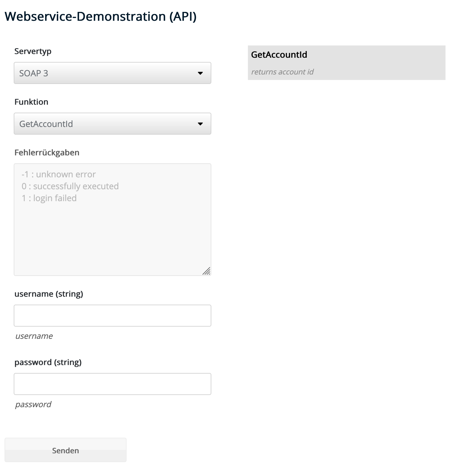Click the Webservice-Demonstration (API) page title
This screenshot has height=467, width=476.
[101, 16]
